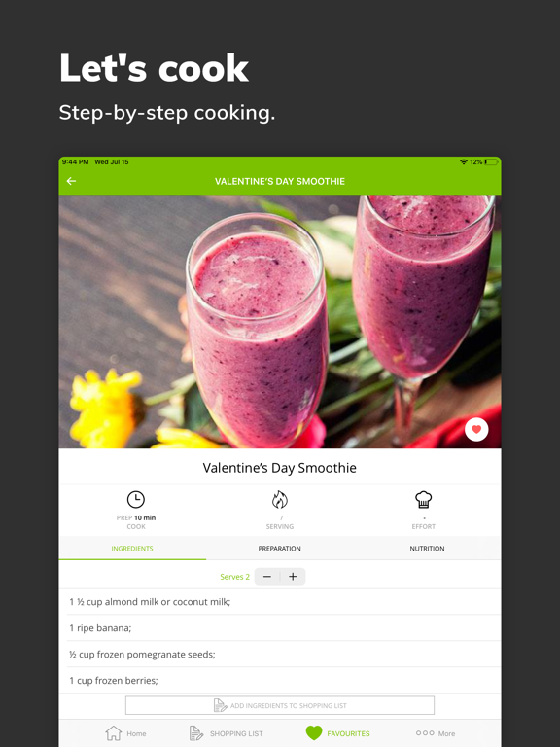Tap the back arrow in header
The height and width of the screenshot is (747, 560).
[x=71, y=181]
